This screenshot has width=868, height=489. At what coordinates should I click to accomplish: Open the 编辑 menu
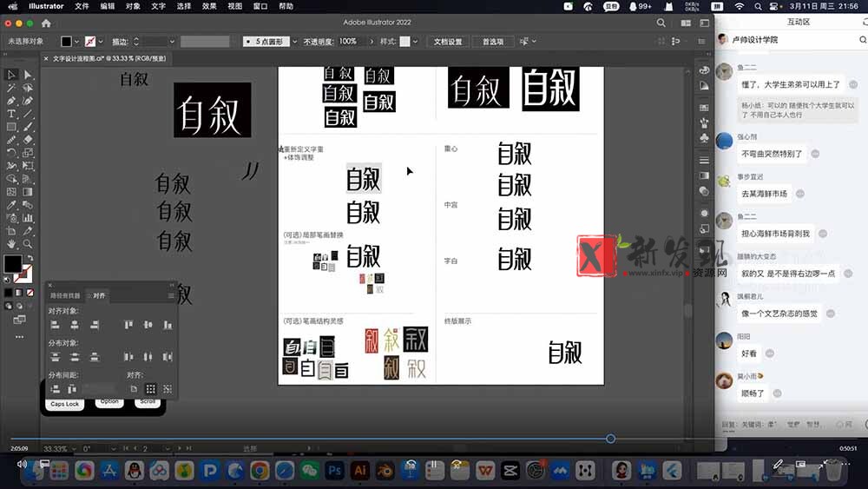108,6
